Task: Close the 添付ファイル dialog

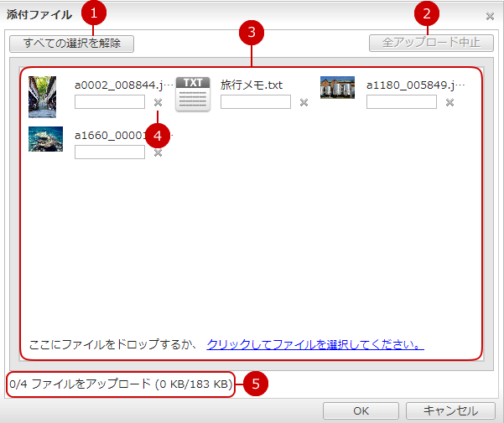Action: [490, 15]
